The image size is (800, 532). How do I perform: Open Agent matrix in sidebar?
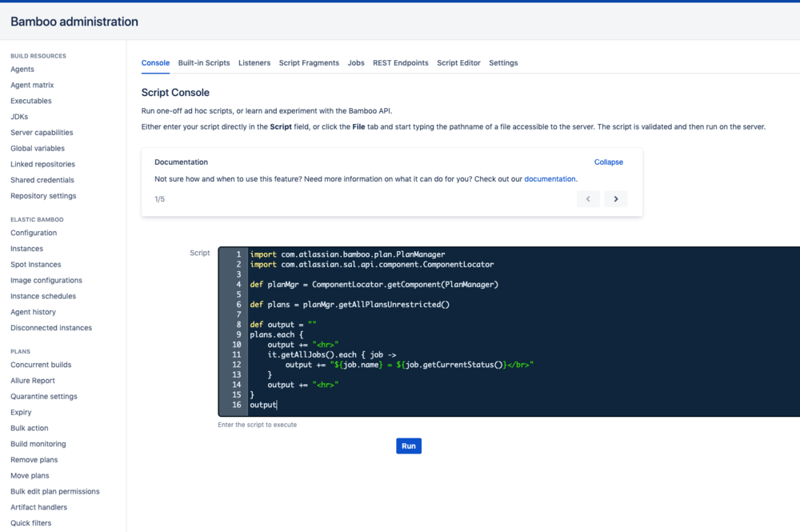(32, 85)
